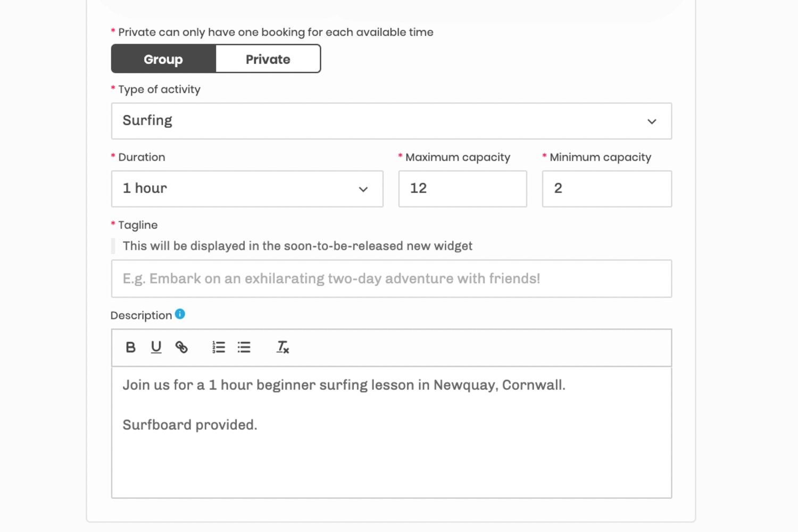798x532 pixels.
Task: Click the 'Join us for a 1 hour' description line
Action: (344, 385)
